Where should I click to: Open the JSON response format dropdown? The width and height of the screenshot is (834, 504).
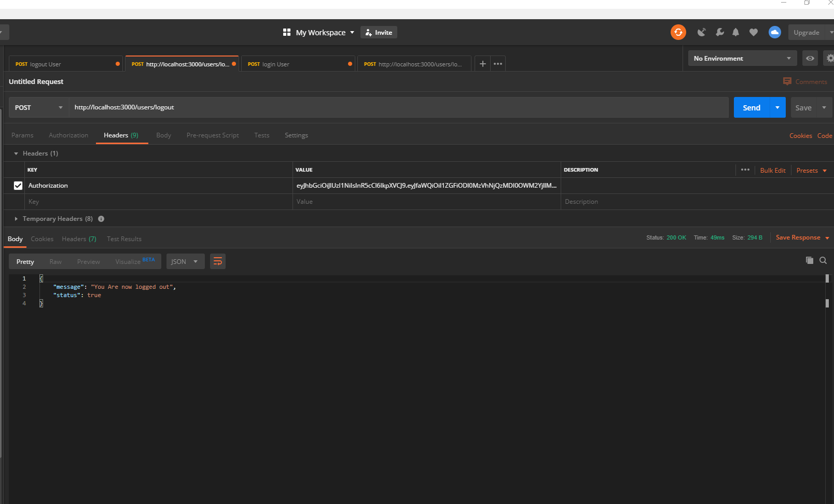click(x=185, y=261)
